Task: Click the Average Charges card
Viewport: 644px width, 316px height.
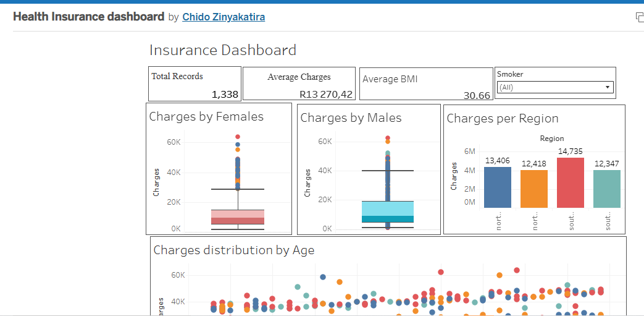Action: pyautogui.click(x=299, y=84)
